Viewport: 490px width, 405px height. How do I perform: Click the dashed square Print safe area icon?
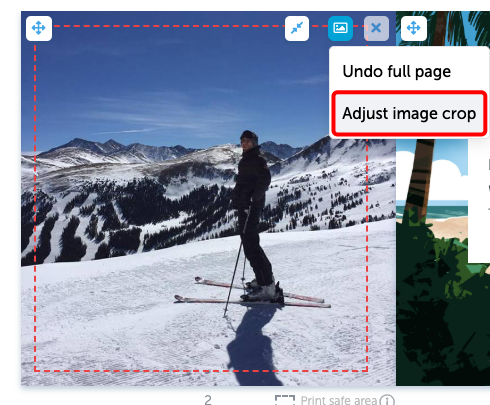(x=285, y=400)
